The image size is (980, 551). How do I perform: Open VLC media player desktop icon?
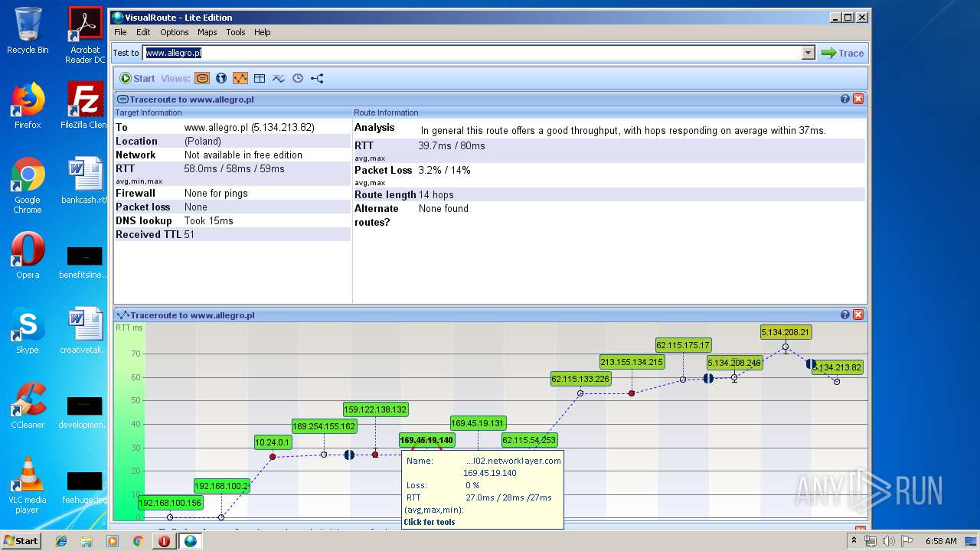click(x=28, y=485)
